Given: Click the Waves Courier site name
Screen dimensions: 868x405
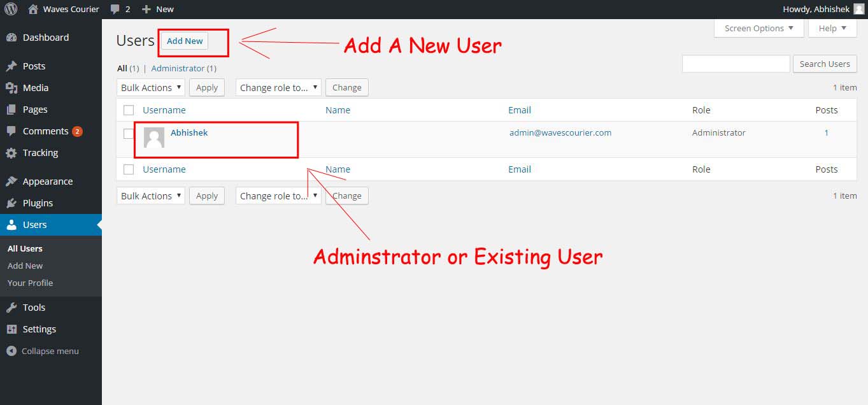Looking at the screenshot, I should point(71,9).
